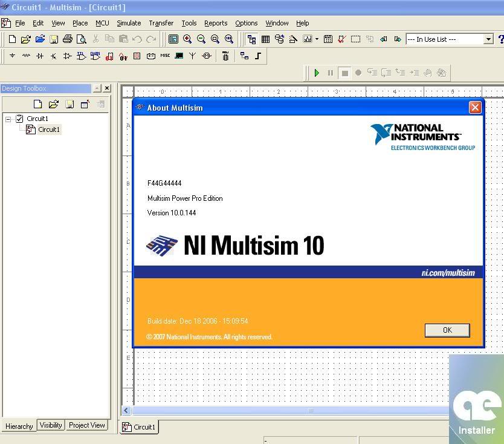Open the File menu

tap(20, 23)
